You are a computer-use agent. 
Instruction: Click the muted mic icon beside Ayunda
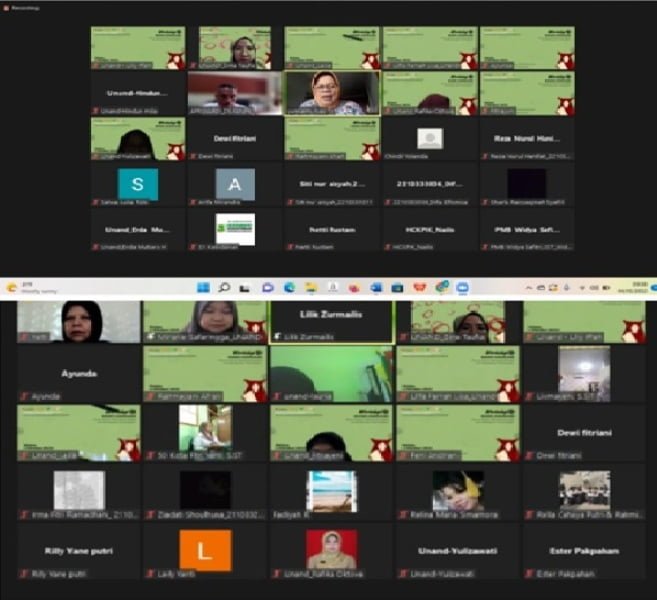[x=25, y=396]
